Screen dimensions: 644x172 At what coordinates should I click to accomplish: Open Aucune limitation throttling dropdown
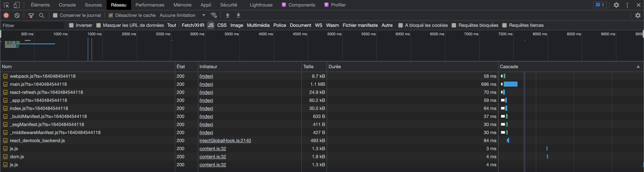pyautogui.click(x=182, y=15)
